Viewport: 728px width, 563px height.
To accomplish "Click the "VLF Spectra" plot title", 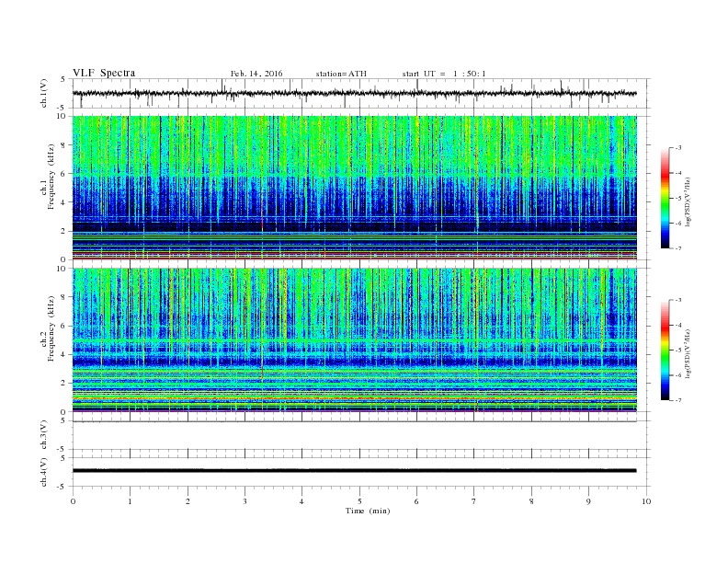I will pos(104,73).
